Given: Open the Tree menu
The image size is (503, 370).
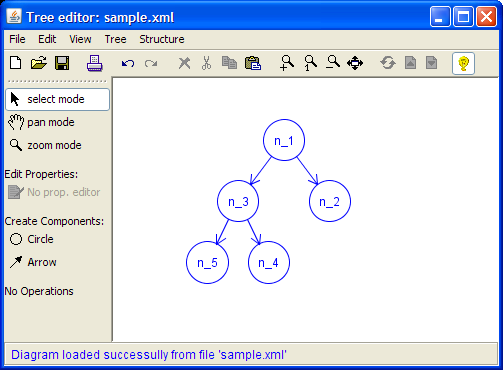Looking at the screenshot, I should click(115, 39).
